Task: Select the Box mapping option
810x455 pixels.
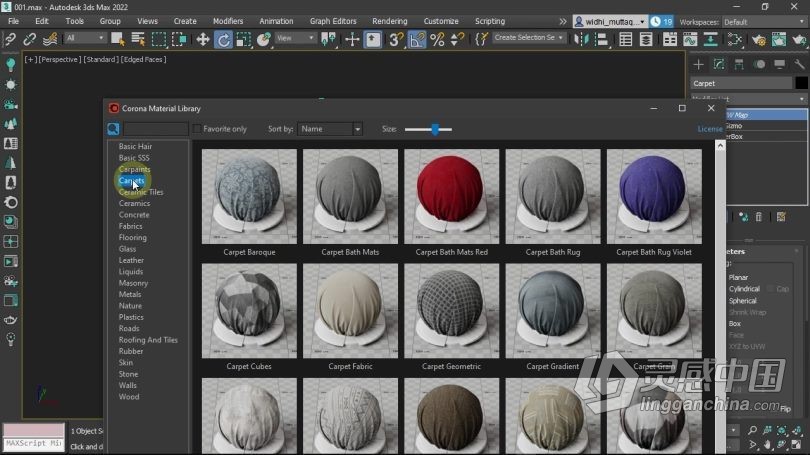Action: (x=735, y=324)
